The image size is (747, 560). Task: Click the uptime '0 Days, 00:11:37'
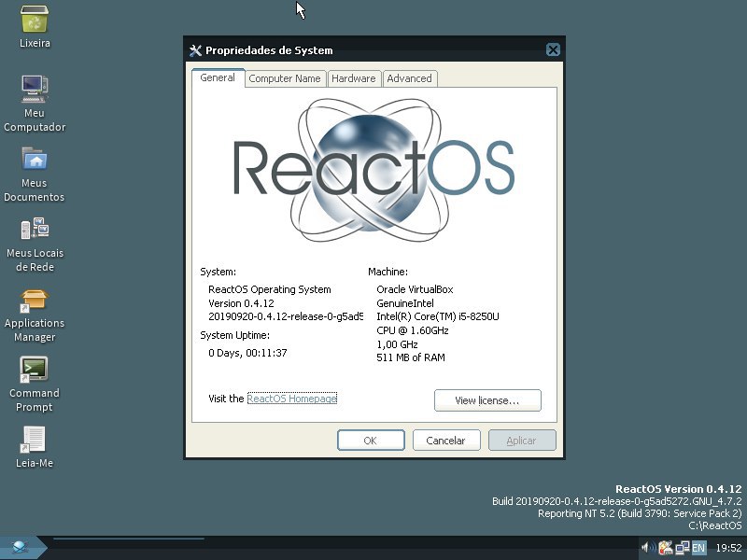(247, 353)
